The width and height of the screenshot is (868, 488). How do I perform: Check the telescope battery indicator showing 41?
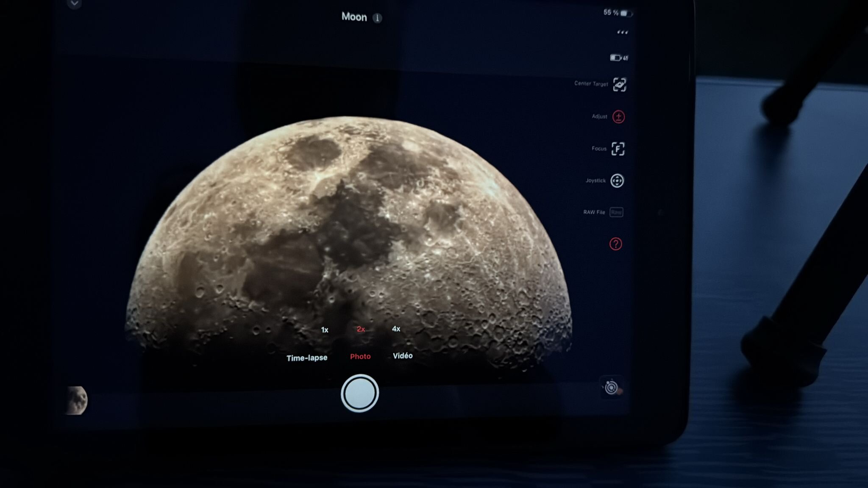coord(619,58)
